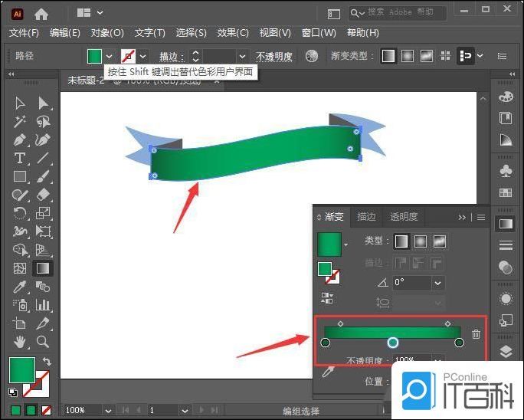
Task: Open the 效果(C) menu
Action: pyautogui.click(x=233, y=33)
